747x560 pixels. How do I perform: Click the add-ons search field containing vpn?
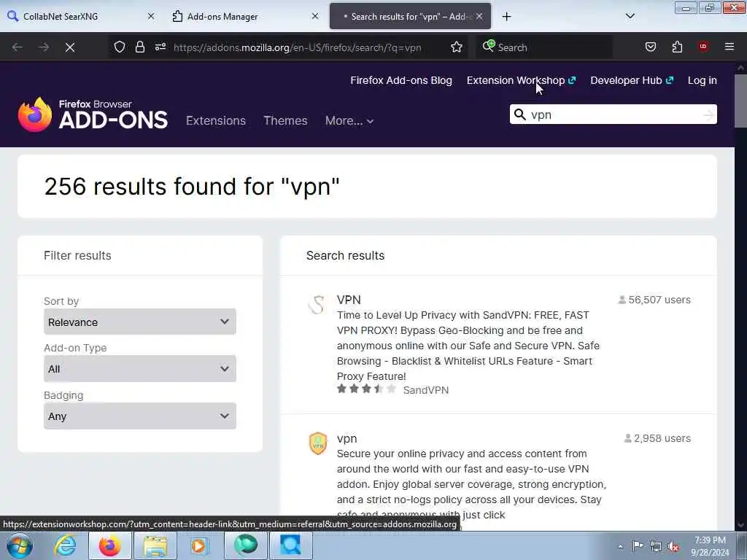614,114
